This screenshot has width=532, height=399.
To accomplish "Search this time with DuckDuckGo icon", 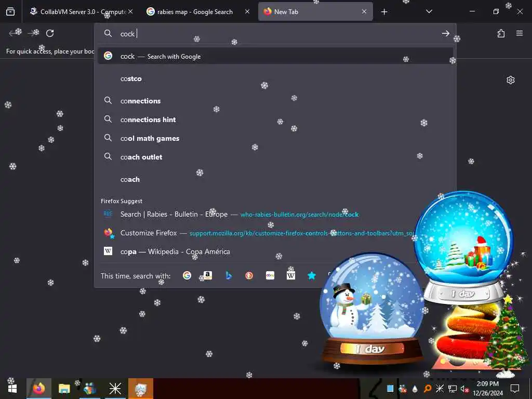I will [x=249, y=275].
